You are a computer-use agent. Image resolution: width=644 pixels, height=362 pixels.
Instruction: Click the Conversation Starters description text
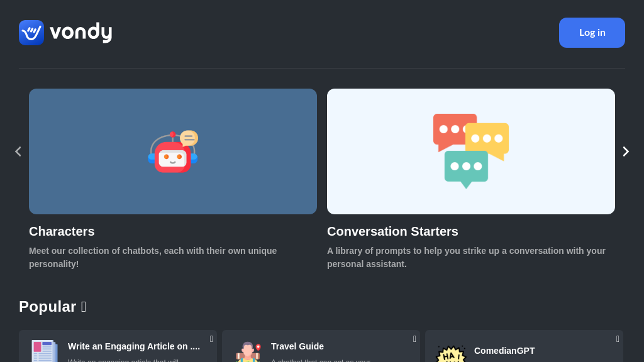(466, 257)
